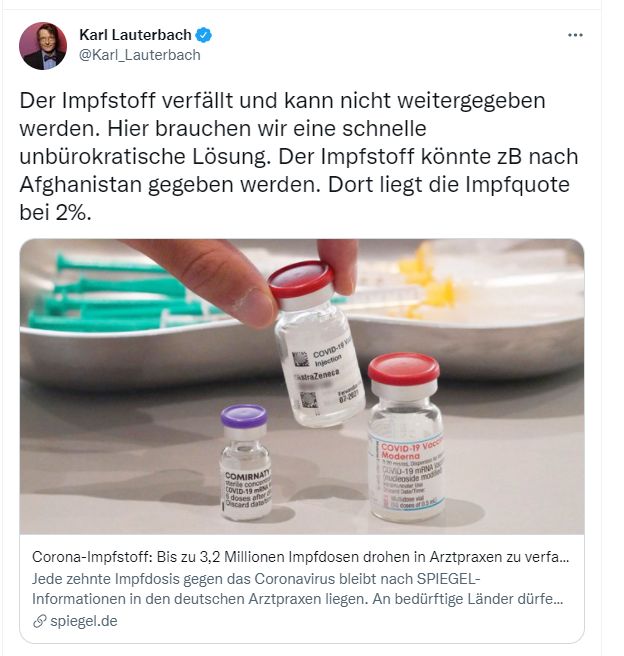Click the word 'Afghanistan' in the tweet

click(x=81, y=184)
